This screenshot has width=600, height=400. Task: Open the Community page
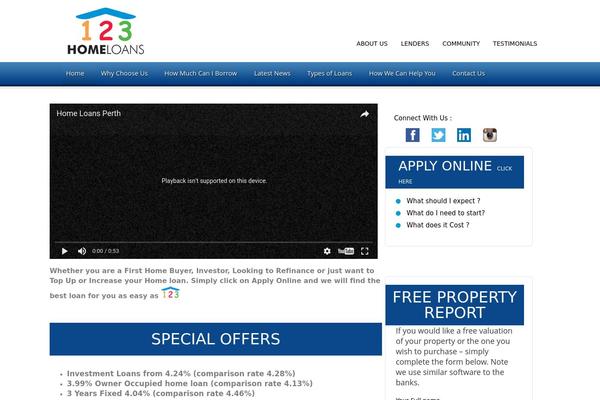tap(461, 44)
